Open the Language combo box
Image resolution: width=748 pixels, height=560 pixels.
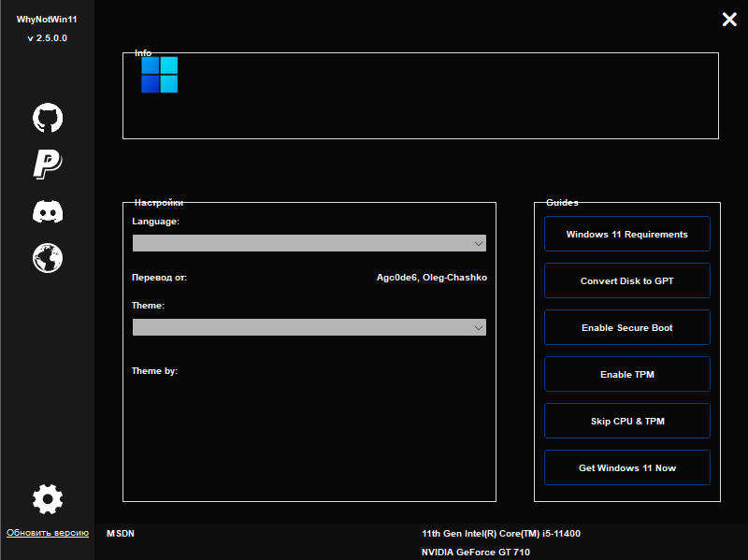pyautogui.click(x=309, y=243)
